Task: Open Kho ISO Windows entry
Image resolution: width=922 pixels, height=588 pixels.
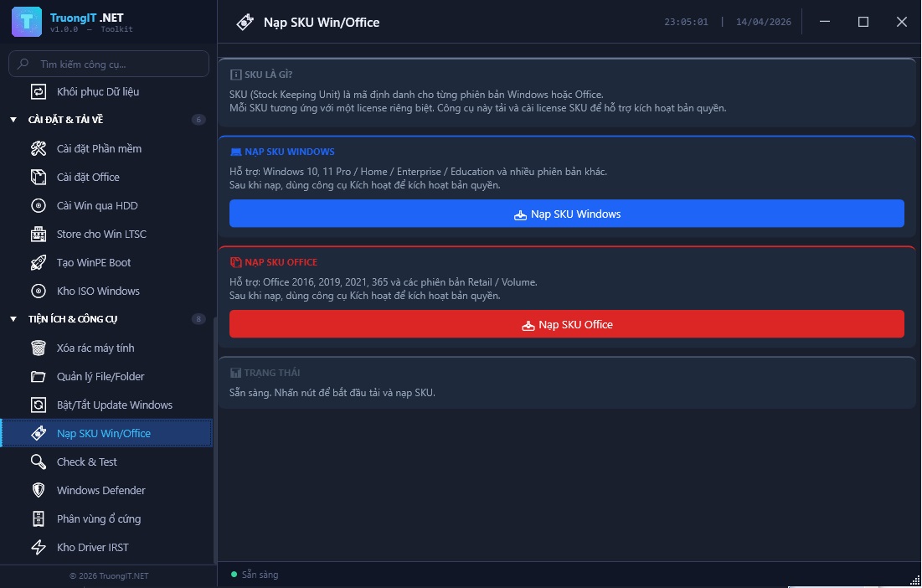Action: (98, 291)
